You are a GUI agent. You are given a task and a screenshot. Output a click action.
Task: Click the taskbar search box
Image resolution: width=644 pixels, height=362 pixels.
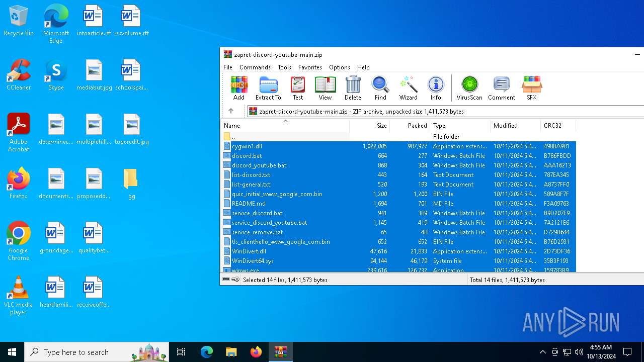coord(97,352)
